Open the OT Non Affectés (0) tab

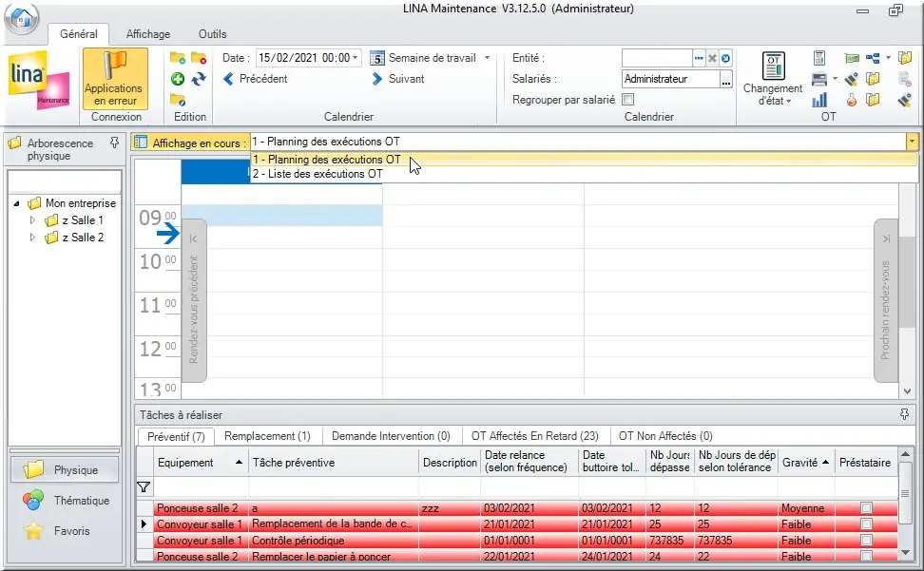click(665, 436)
